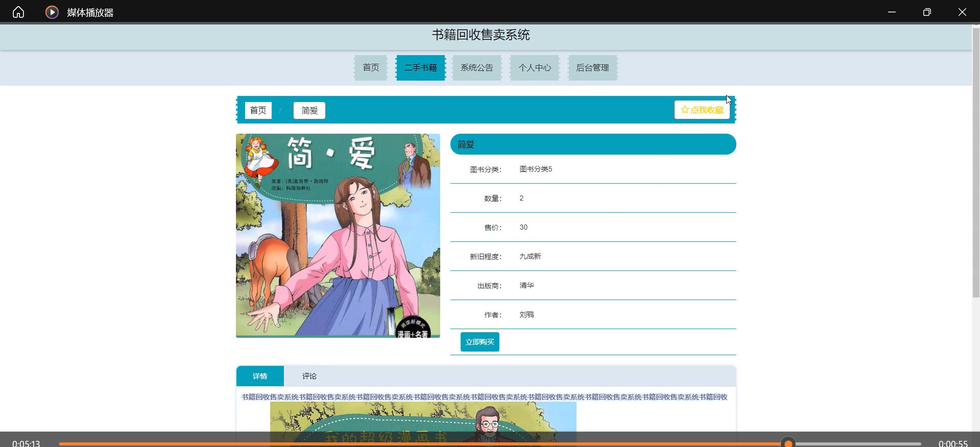Click the 九成新 condition value
The image size is (980, 447).
pyautogui.click(x=530, y=256)
